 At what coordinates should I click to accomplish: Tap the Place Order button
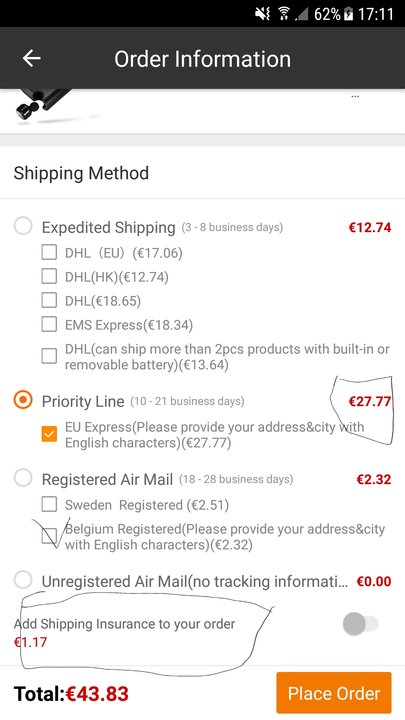(x=334, y=693)
